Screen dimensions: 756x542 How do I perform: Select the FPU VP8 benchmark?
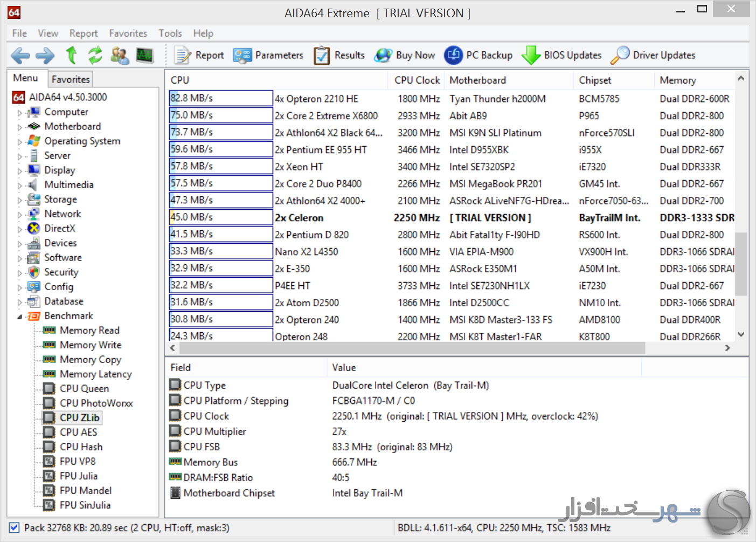(x=78, y=461)
